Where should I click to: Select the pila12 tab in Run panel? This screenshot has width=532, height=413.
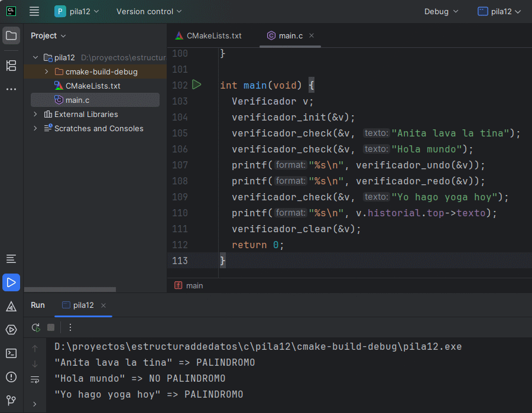pyautogui.click(x=83, y=305)
